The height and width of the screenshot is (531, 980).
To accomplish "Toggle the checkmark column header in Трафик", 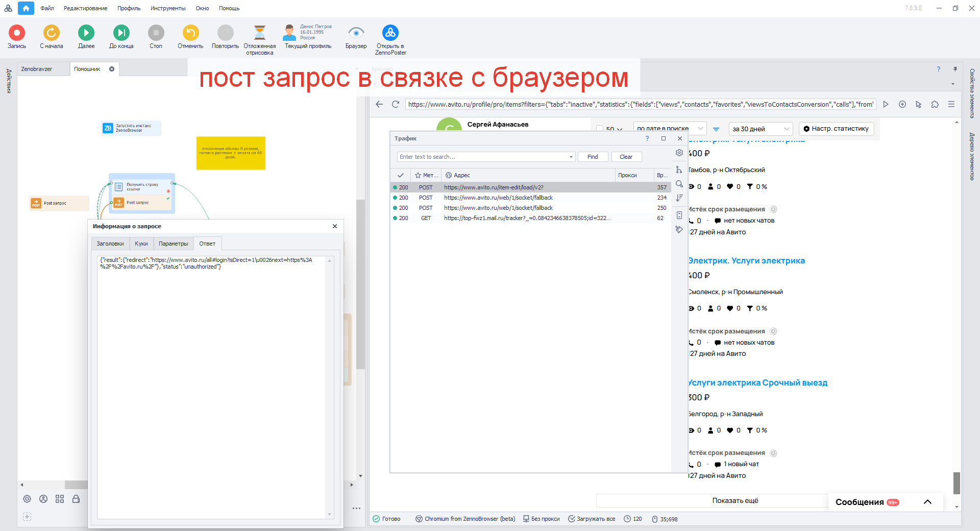I will coord(401,175).
